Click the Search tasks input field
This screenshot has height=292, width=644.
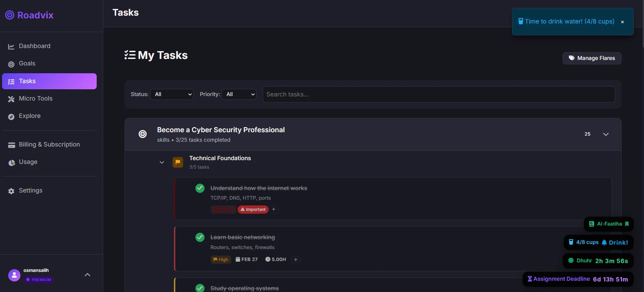point(439,94)
